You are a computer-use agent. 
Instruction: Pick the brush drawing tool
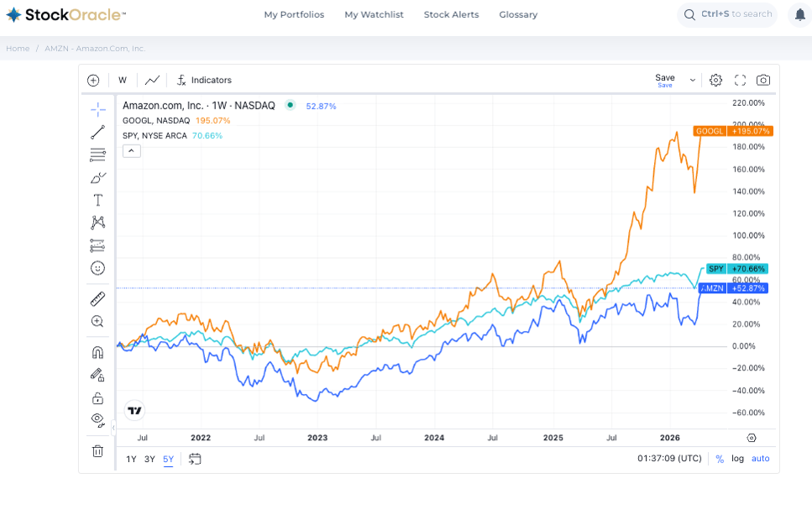click(x=97, y=177)
